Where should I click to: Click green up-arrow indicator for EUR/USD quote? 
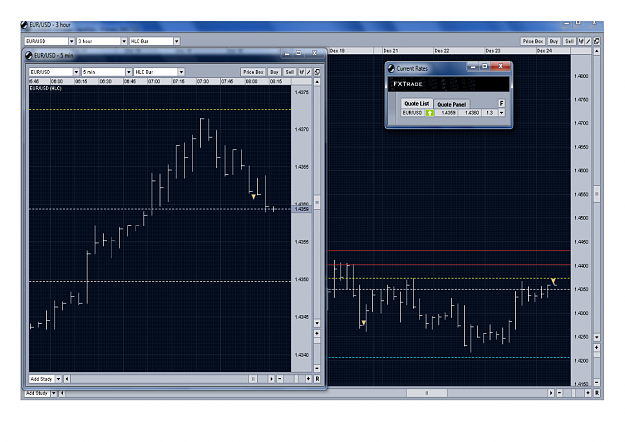430,113
